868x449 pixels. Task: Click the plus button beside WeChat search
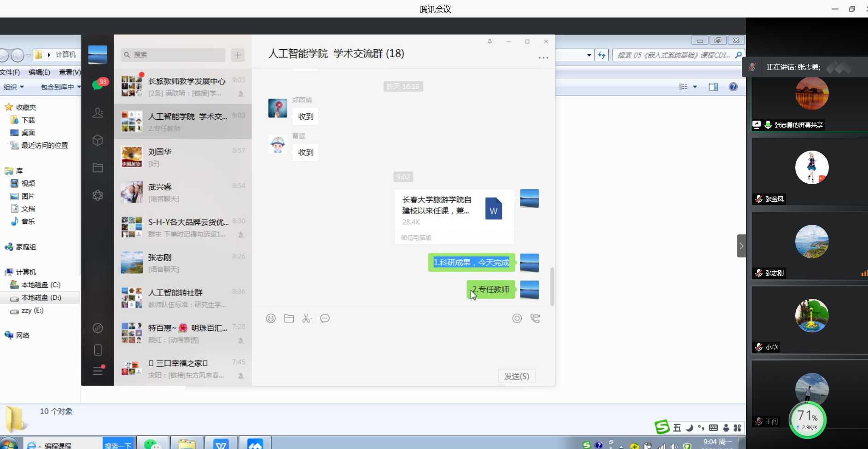[x=238, y=55]
